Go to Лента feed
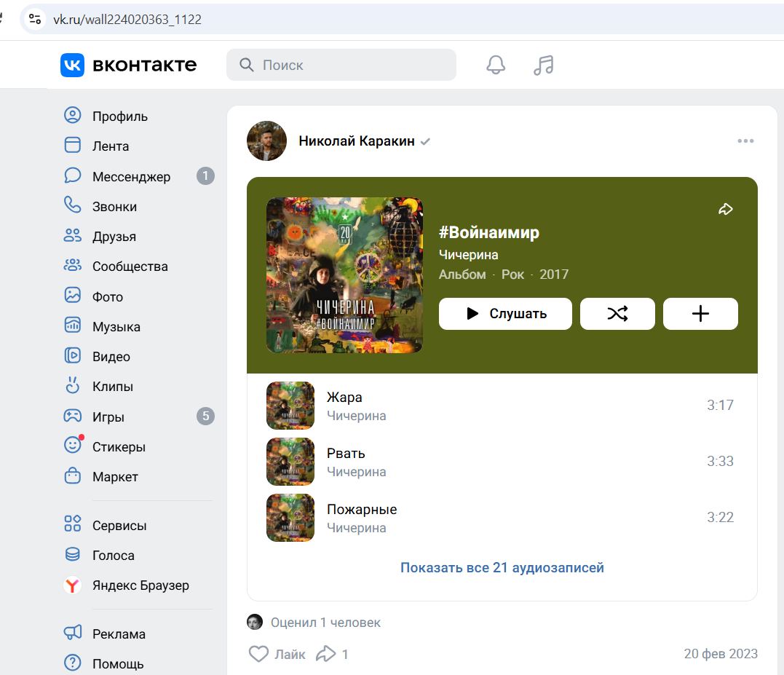 click(111, 146)
